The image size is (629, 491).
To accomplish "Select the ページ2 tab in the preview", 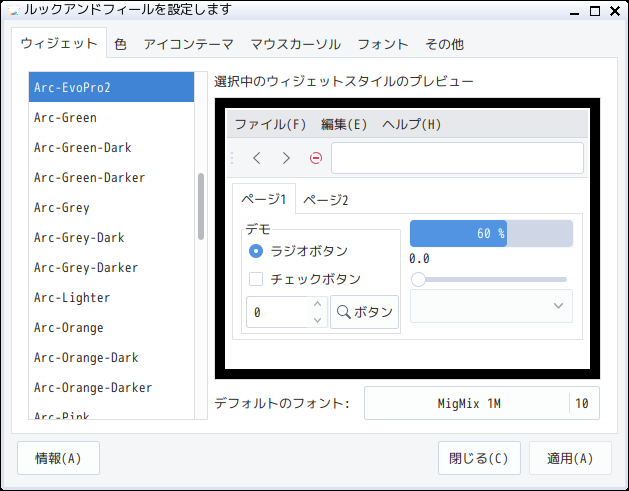I will pyautogui.click(x=325, y=200).
